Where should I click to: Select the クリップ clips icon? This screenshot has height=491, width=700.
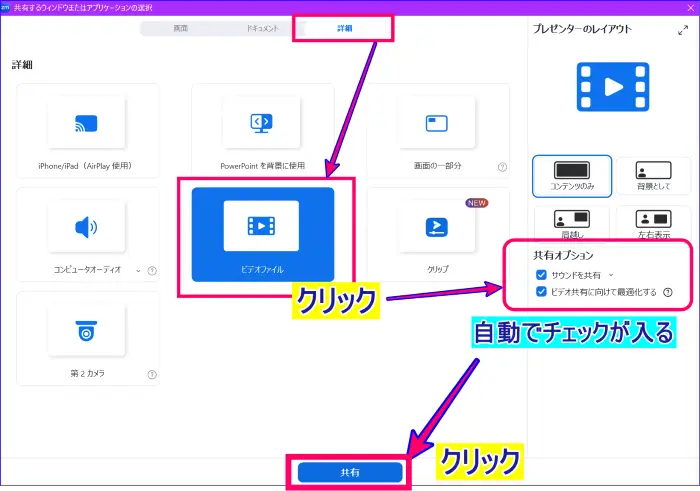[437, 227]
